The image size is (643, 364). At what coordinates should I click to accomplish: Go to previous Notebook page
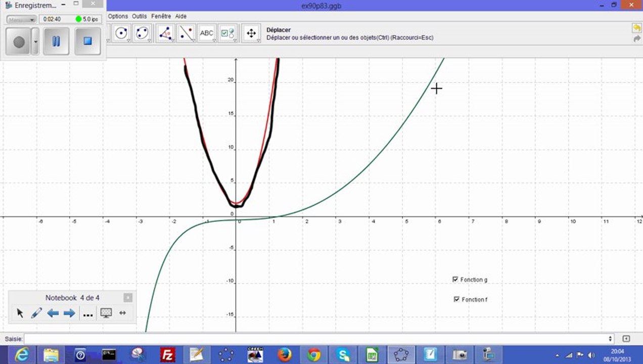53,313
